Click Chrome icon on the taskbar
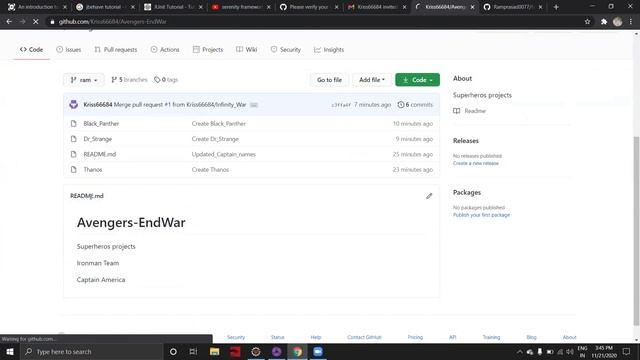Screen dimensions: 640x360 (297, 351)
